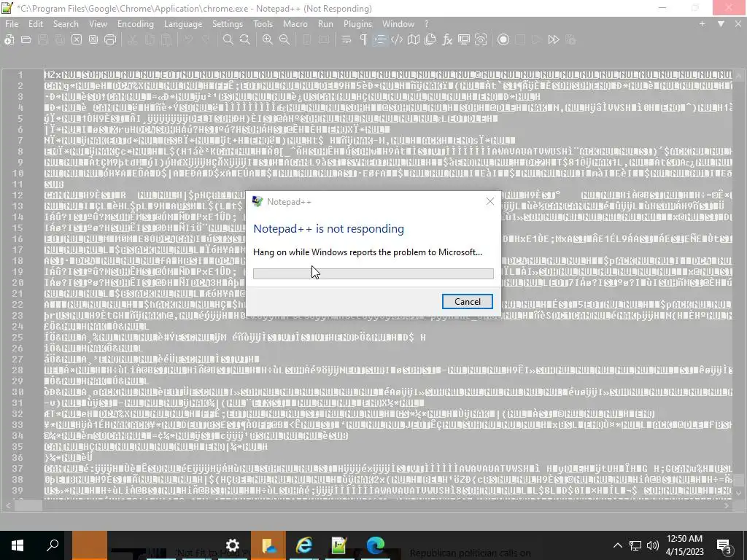Click the macro Playback icon
The image size is (747, 560).
pos(537,40)
